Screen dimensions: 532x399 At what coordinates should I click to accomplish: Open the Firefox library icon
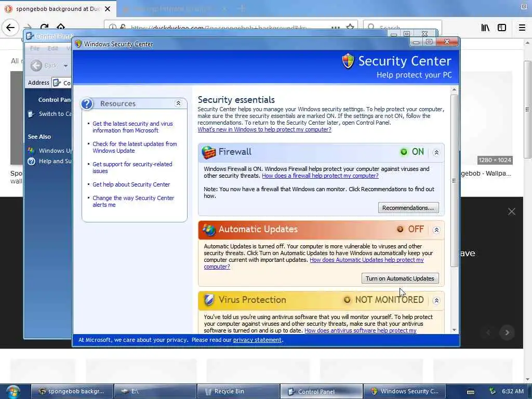485,28
